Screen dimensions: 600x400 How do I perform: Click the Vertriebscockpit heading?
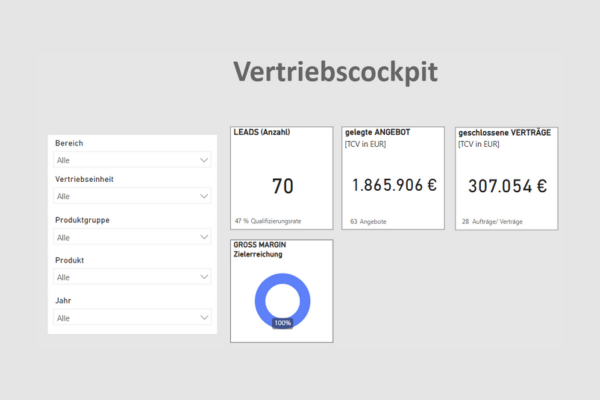tap(335, 72)
